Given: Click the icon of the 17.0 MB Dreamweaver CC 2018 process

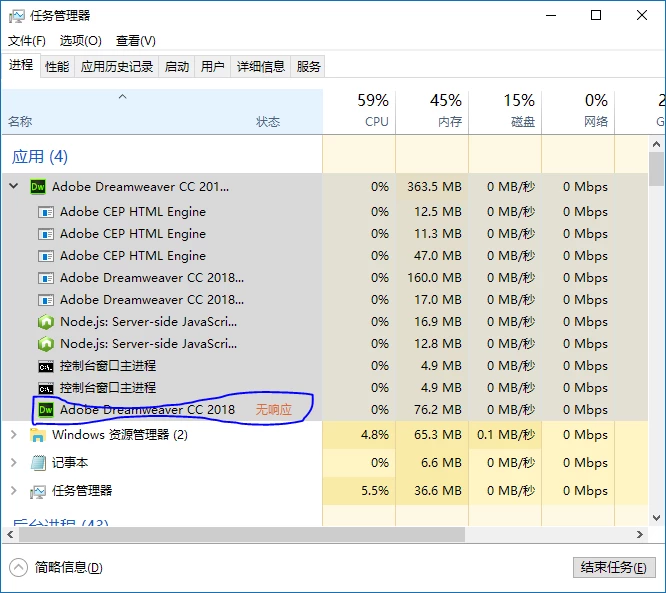Looking at the screenshot, I should (x=45, y=300).
